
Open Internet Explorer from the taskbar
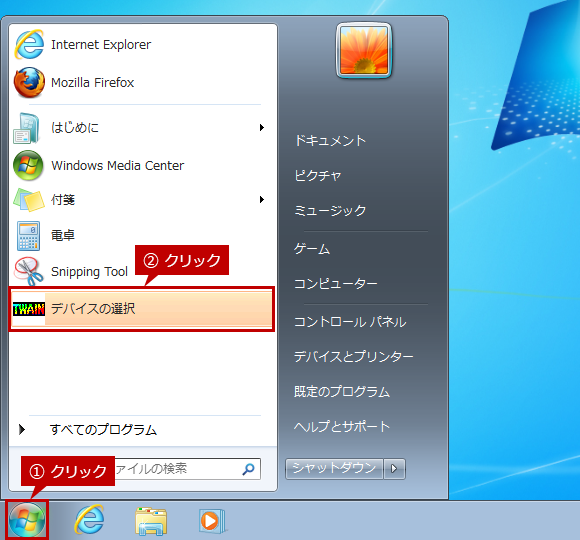tap(90, 520)
